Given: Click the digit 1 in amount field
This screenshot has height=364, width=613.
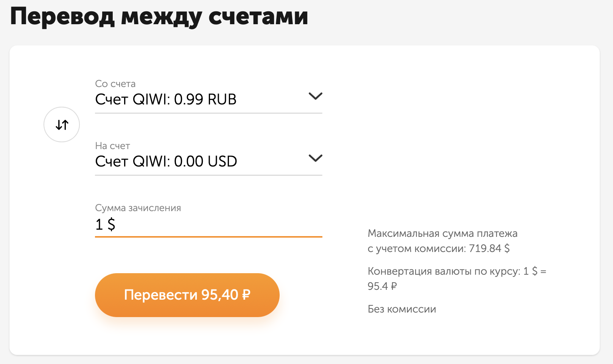Looking at the screenshot, I should [x=99, y=224].
